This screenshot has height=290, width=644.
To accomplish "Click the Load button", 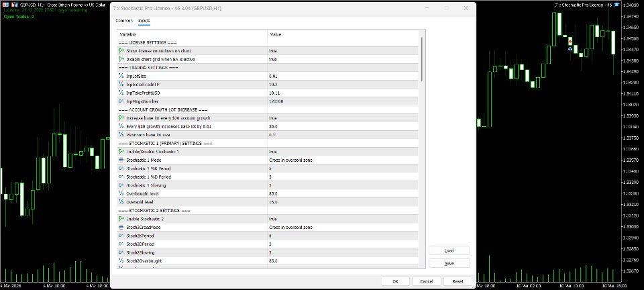I will coord(449,250).
